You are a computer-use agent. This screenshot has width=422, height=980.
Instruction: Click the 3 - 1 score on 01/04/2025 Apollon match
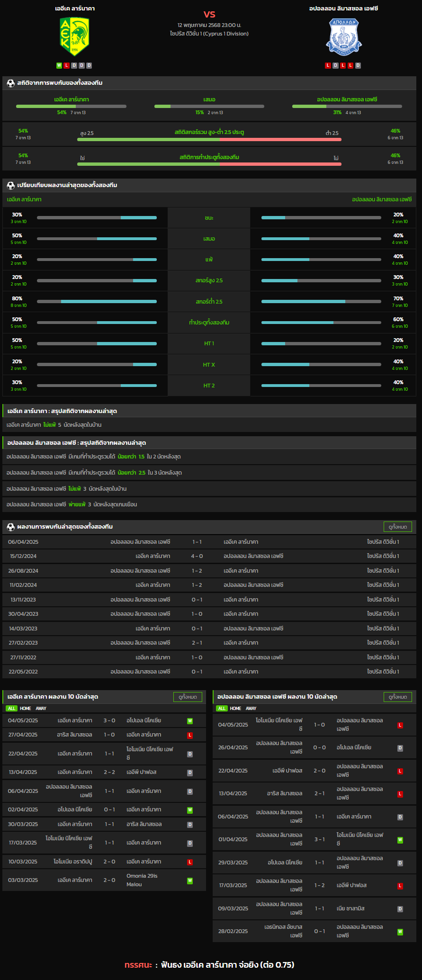coord(320,839)
